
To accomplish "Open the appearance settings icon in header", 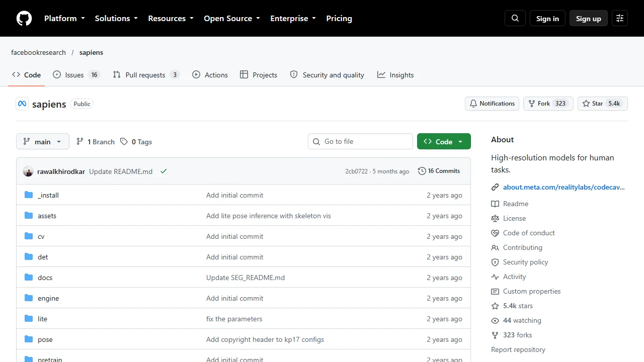I will tap(620, 19).
